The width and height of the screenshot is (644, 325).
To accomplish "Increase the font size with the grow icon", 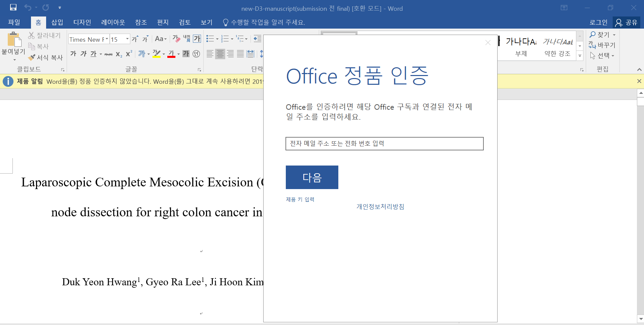I will (x=135, y=39).
